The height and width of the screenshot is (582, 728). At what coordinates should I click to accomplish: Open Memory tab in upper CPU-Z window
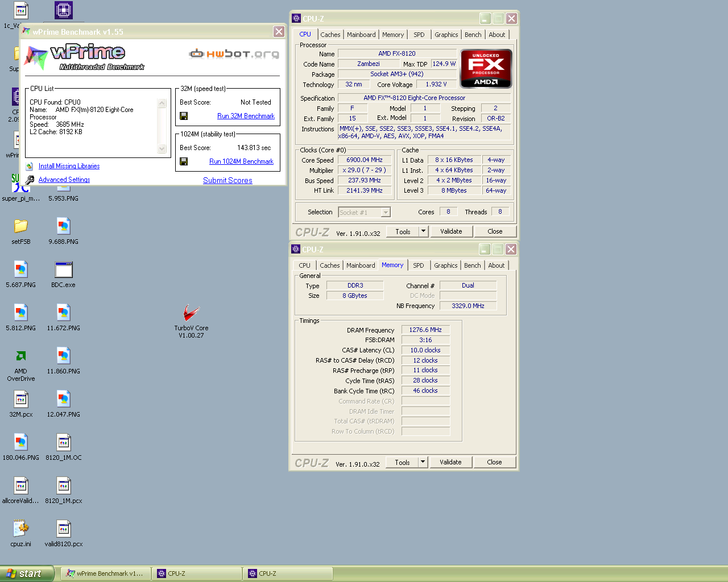pyautogui.click(x=393, y=35)
